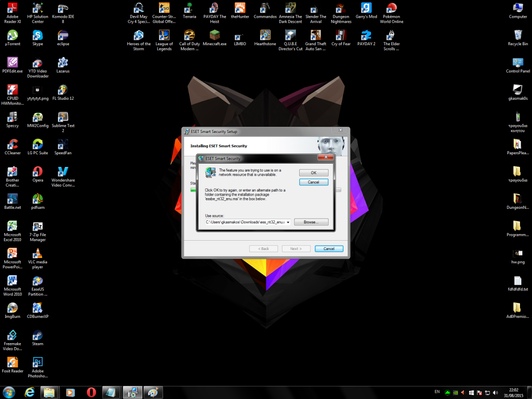Image resolution: width=532 pixels, height=399 pixels.
Task: Click the EN language indicator in tray
Action: click(437, 392)
